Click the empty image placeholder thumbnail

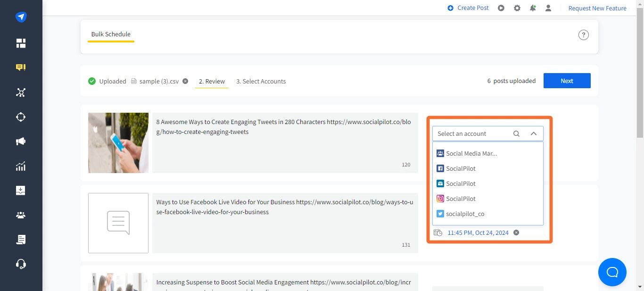pos(118,223)
